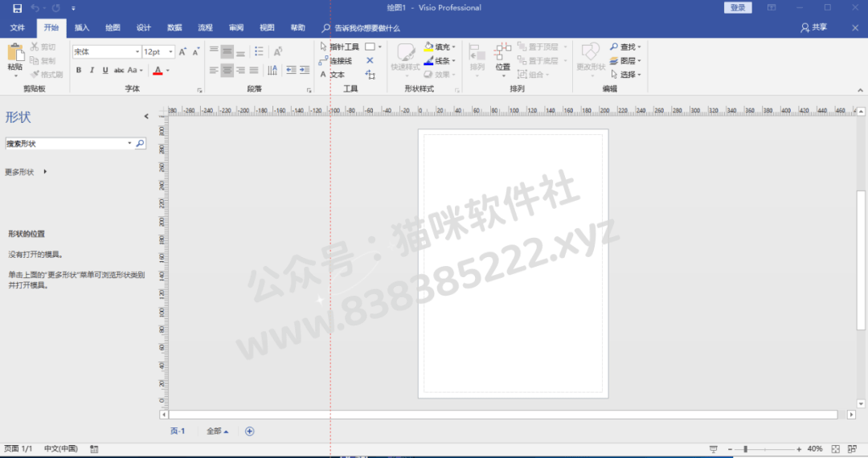Screen dimensions: 868x458
Task: Click the zoom out minus icon
Action: 730,449
